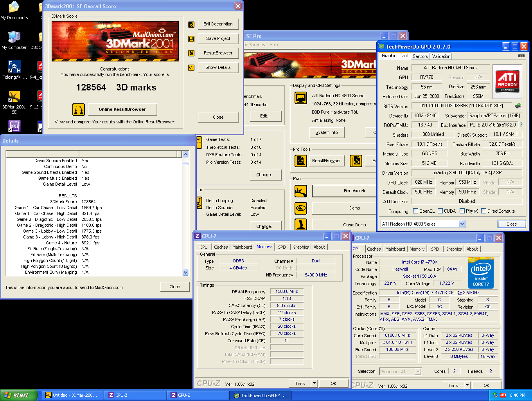Click the Show Details magnifier icon
The height and width of the screenshot is (401, 532).
pyautogui.click(x=191, y=68)
